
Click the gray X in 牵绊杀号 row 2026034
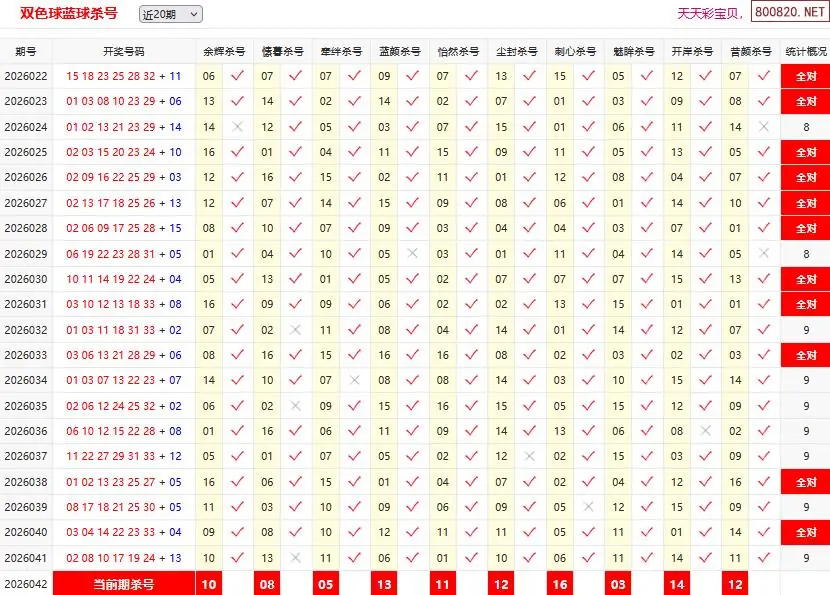tap(354, 380)
